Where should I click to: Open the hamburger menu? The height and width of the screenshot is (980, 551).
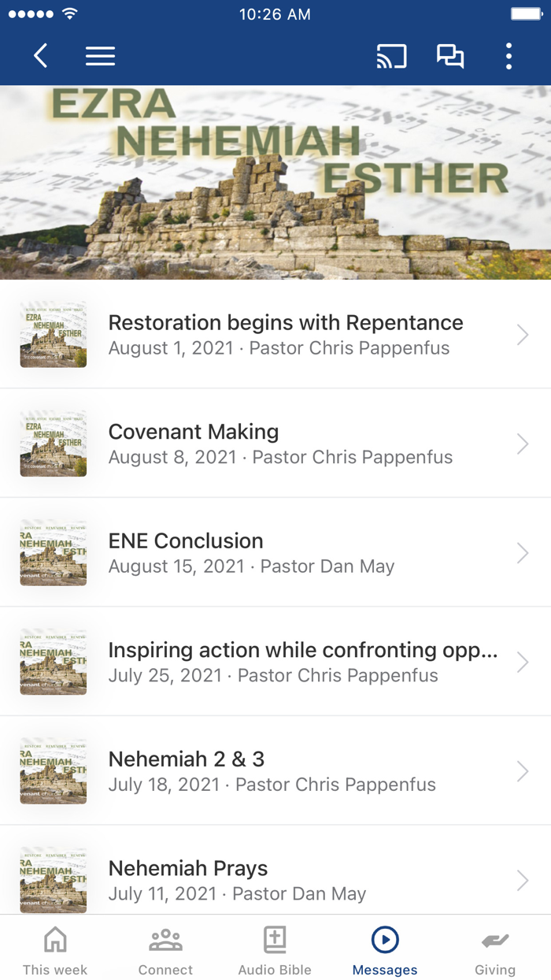(100, 56)
